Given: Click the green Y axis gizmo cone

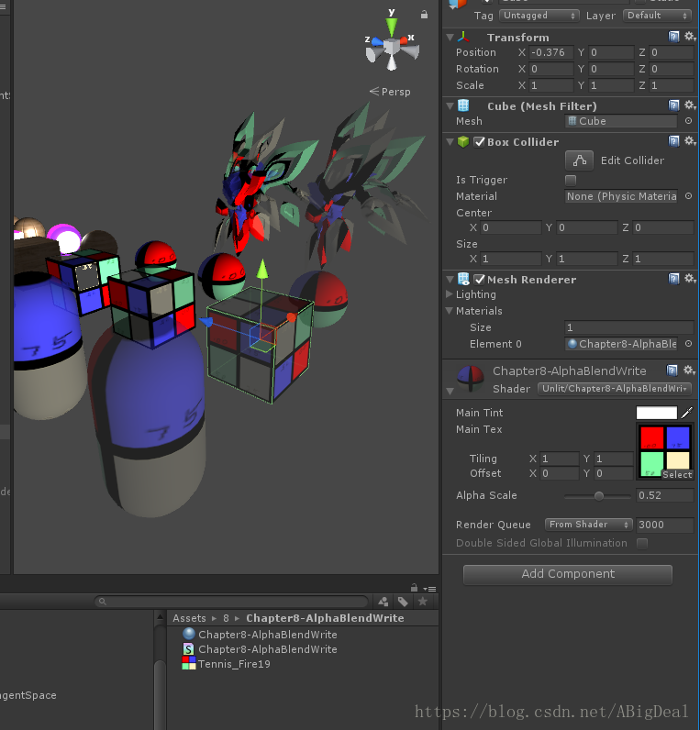Looking at the screenshot, I should [x=392, y=27].
